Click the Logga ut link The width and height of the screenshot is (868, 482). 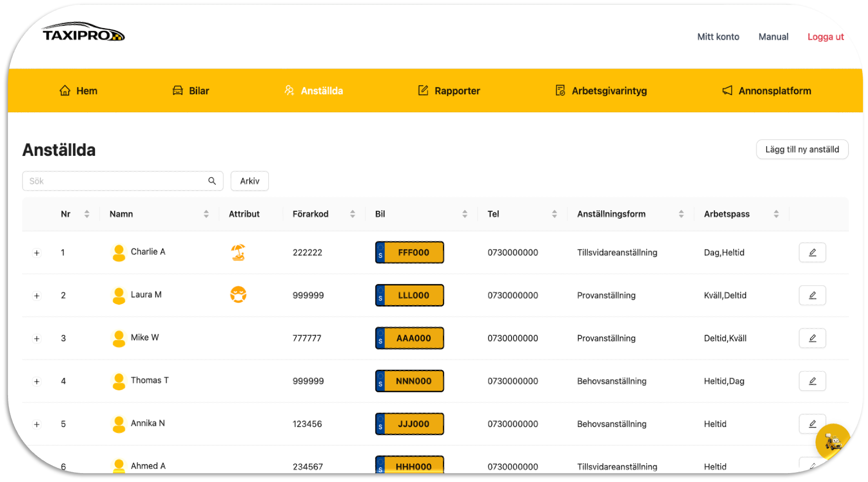[825, 37]
